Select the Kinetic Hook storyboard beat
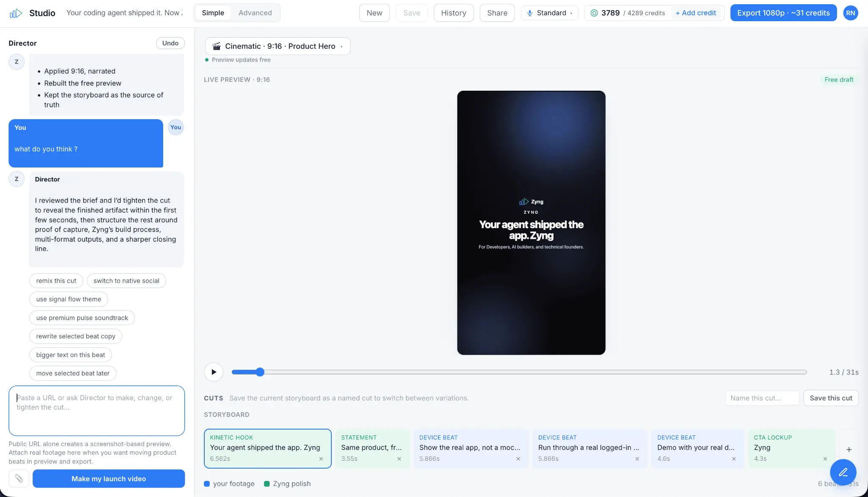 click(267, 448)
